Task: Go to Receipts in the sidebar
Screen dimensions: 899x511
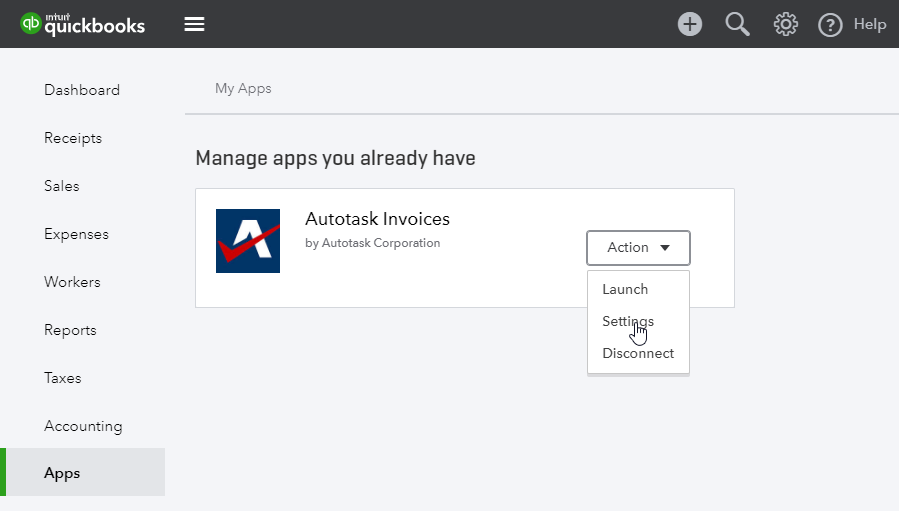Action: [x=73, y=138]
